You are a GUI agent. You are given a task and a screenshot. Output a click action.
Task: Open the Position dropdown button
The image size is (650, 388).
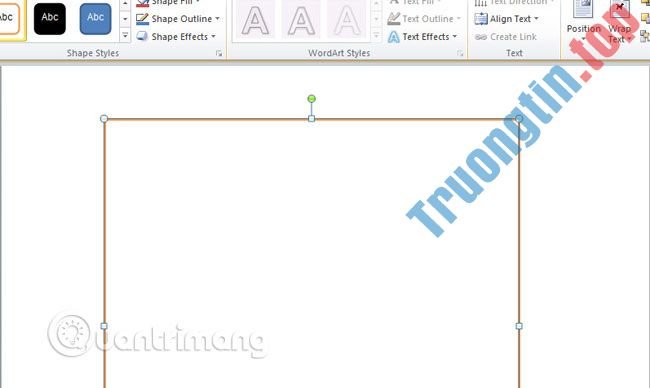(583, 22)
